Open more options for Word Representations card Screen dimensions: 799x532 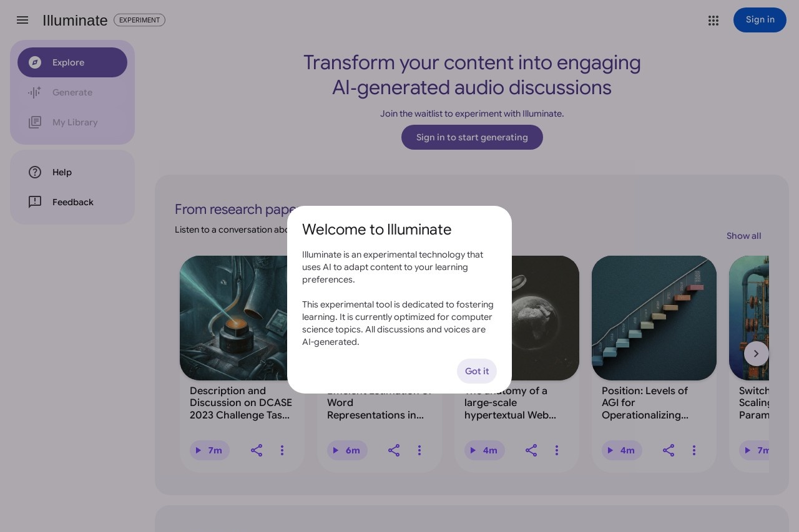(x=419, y=450)
